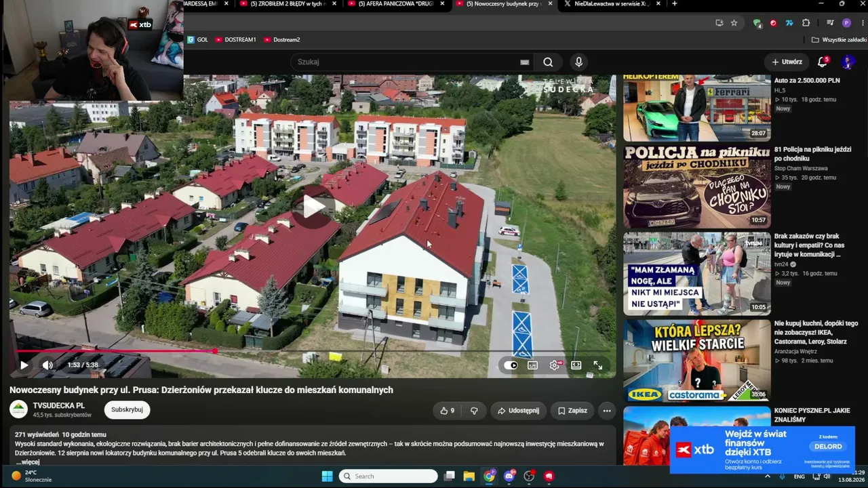Screen dimensions: 868x488
Task: Subscribe with the Subskrybuj button
Action: 127,409
